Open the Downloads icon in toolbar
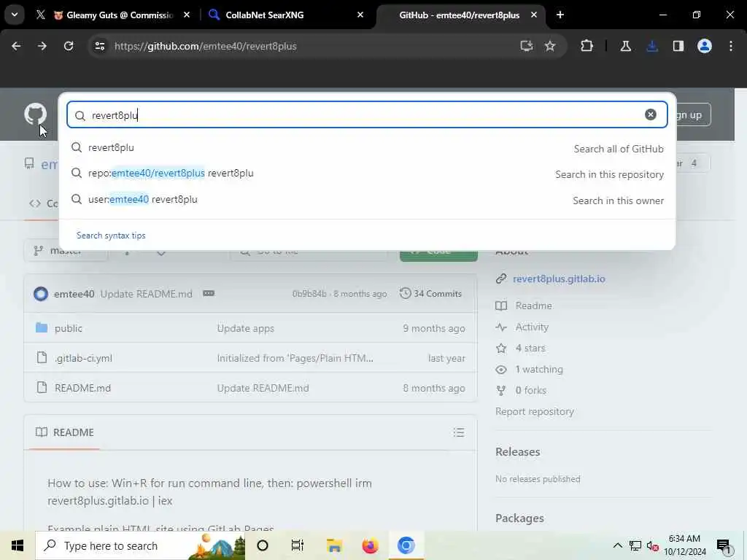 (x=652, y=46)
